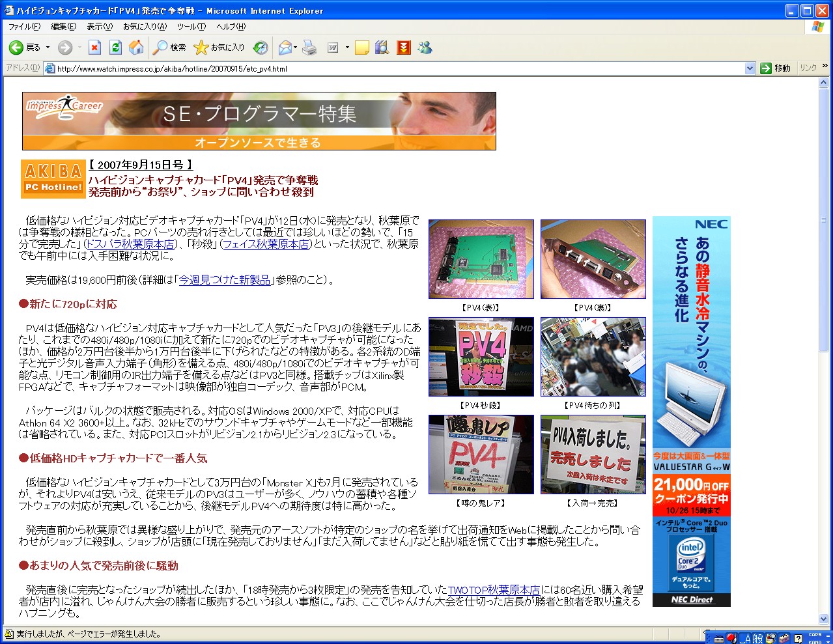Viewport: 833px width, 644px height.
Task: Click the vertical scrollbar up arrow
Action: [x=824, y=83]
